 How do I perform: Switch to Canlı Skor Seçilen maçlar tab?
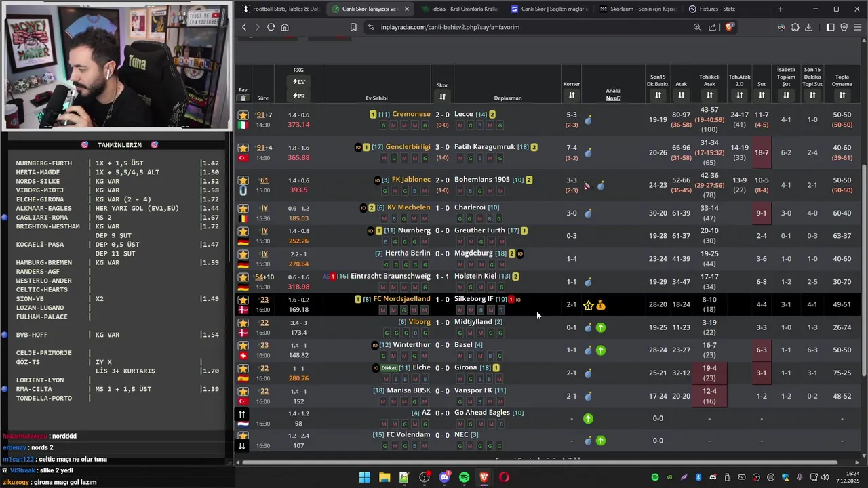pos(548,9)
